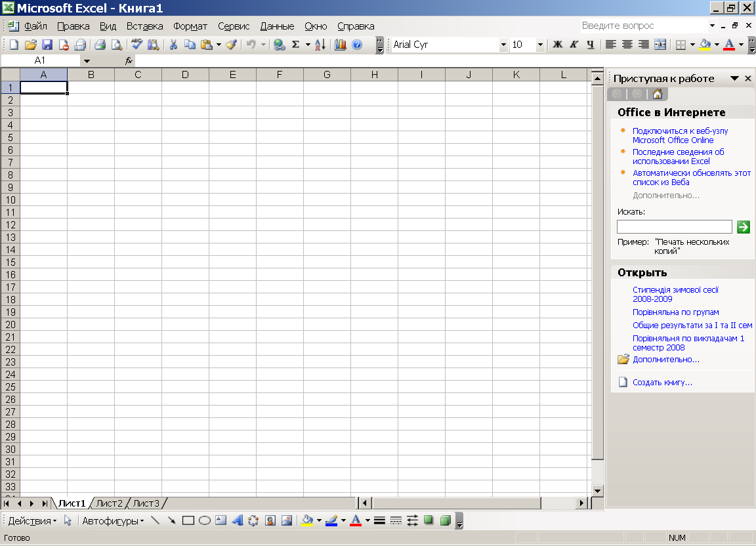The width and height of the screenshot is (756, 546).
Task: Open the Вставка menu
Action: coord(144,26)
